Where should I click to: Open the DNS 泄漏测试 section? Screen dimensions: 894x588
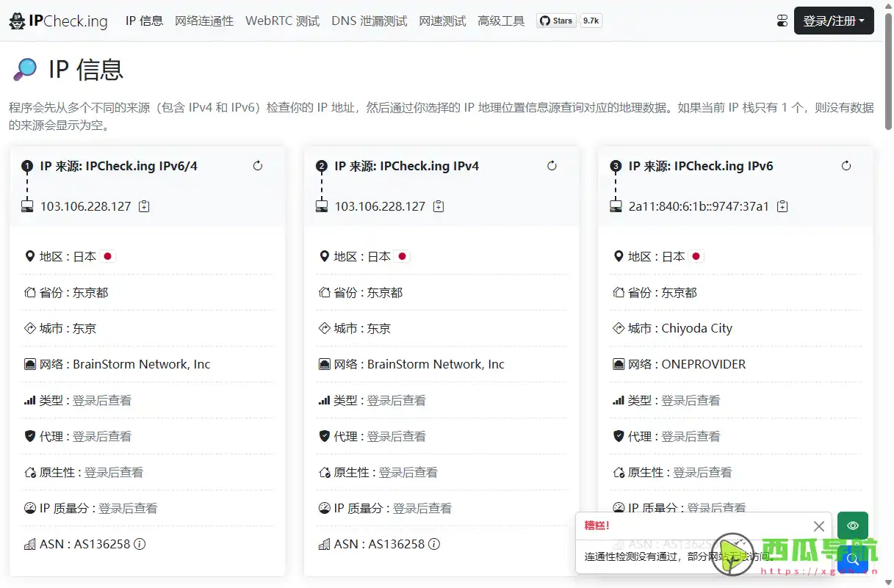tap(370, 21)
